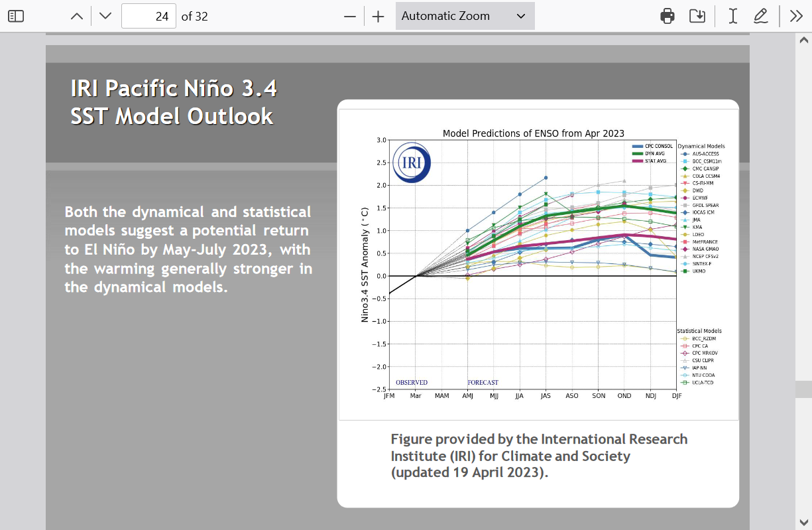Image resolution: width=812 pixels, height=530 pixels.
Task: Click the scrollbar up arrow
Action: [805, 40]
